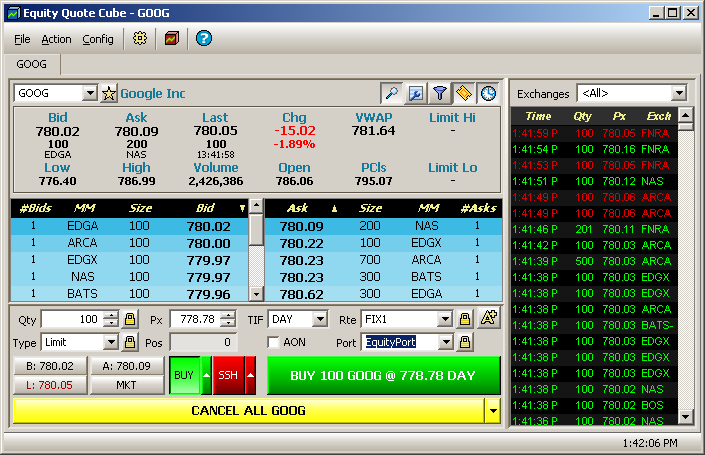Click the clock time and sales icon
Image resolution: width=705 pixels, height=455 pixels.
[x=488, y=94]
